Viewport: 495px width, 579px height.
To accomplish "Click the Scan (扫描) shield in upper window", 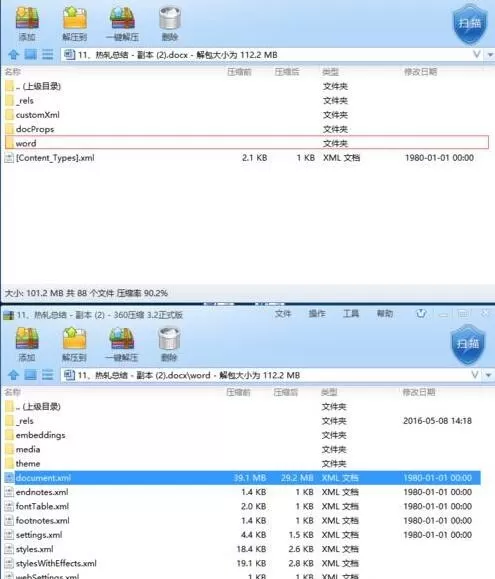I will pyautogui.click(x=469, y=24).
